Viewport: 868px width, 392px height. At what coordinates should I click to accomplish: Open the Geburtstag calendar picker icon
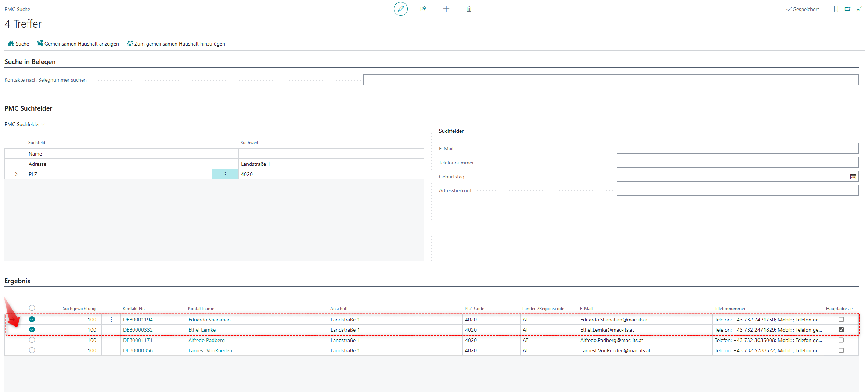(x=853, y=177)
